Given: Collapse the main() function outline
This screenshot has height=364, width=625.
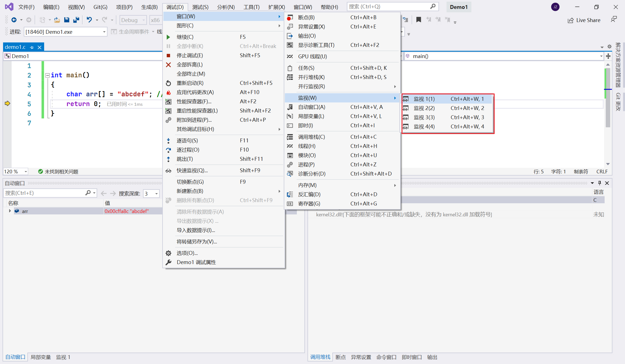Looking at the screenshot, I should pyautogui.click(x=47, y=75).
